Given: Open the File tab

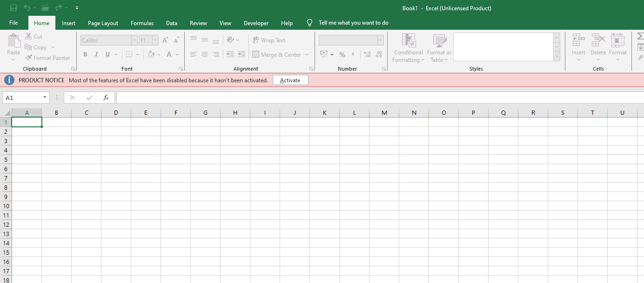Looking at the screenshot, I should pyautogui.click(x=13, y=23).
